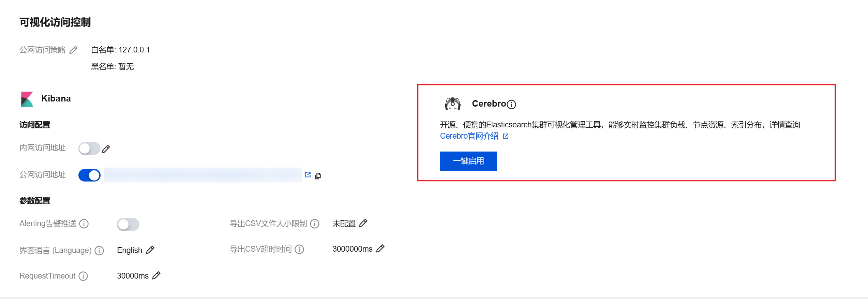
Task: Click the 可视化访问控制 heading
Action: pos(55,22)
